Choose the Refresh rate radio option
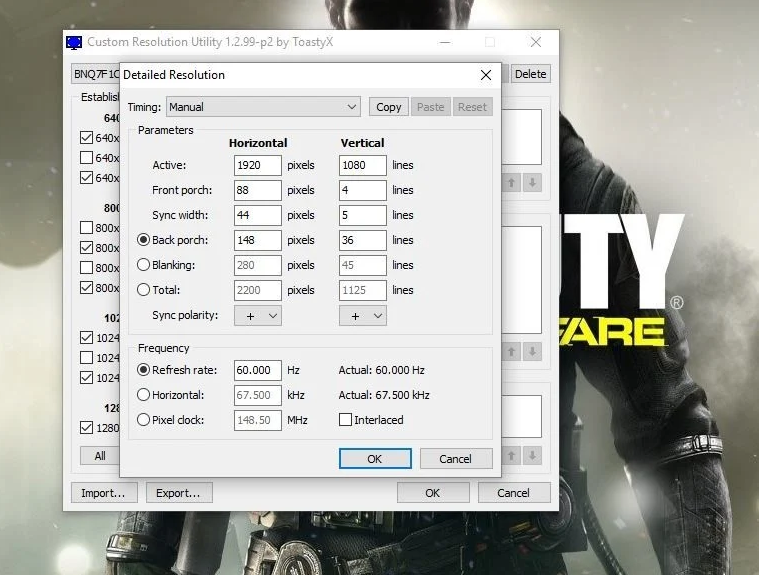 [143, 370]
